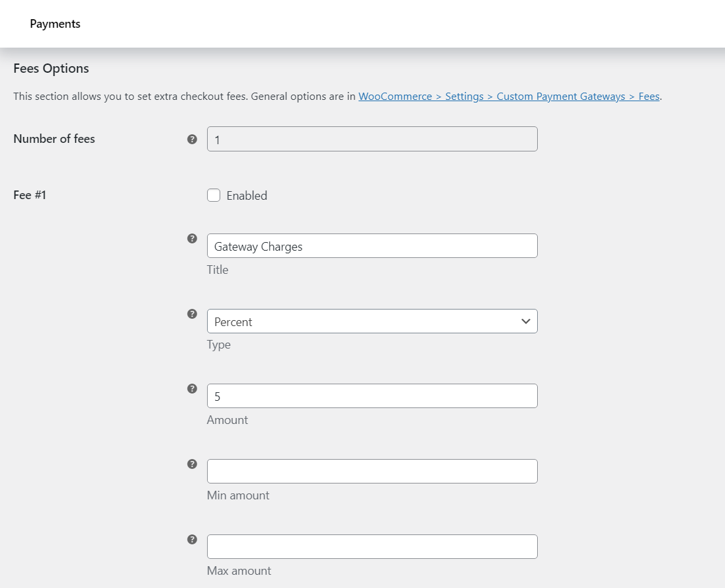Viewport: 725px width, 588px height.
Task: Open the Percent fee type dropdown
Action: (372, 321)
